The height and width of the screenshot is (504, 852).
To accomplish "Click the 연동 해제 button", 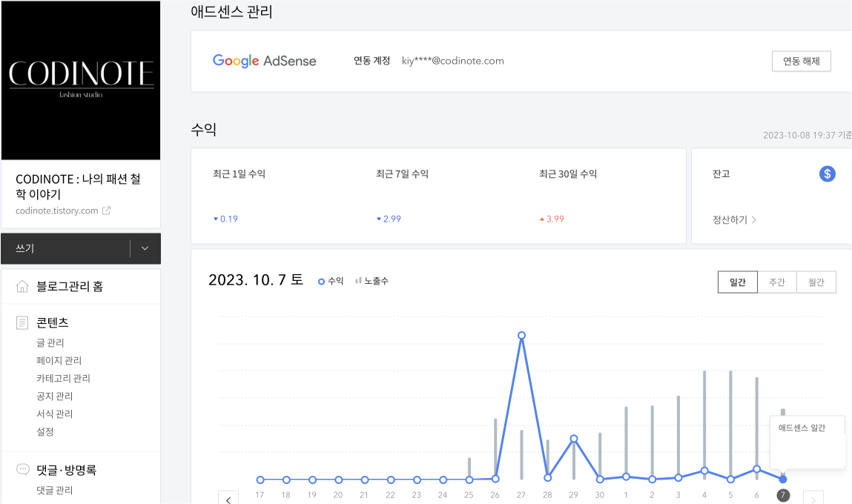I will tap(801, 61).
